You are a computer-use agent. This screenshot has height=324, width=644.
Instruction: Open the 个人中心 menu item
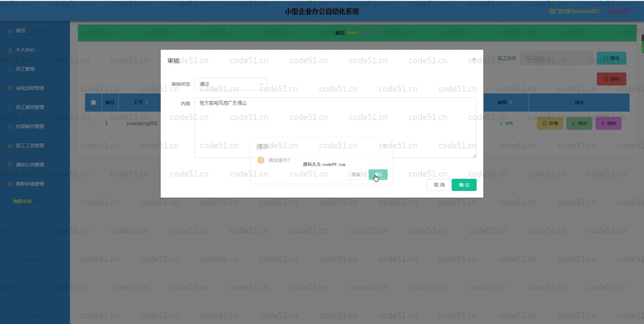[35, 50]
